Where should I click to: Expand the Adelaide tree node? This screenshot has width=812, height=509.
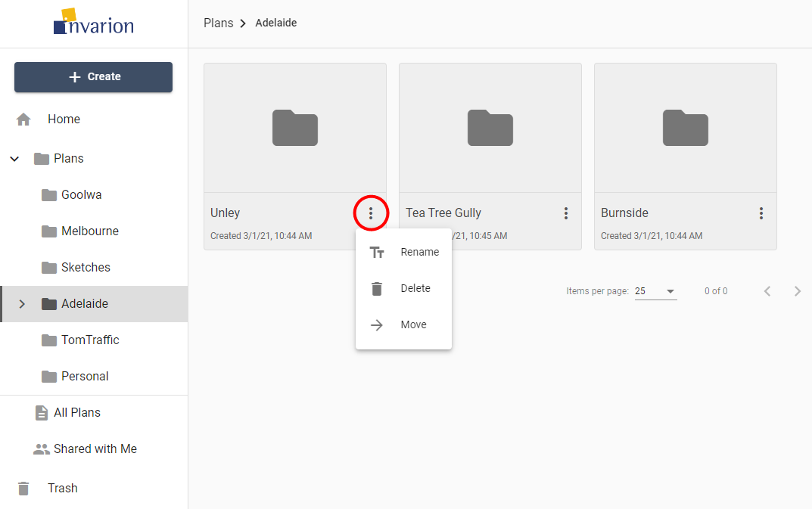(22, 304)
